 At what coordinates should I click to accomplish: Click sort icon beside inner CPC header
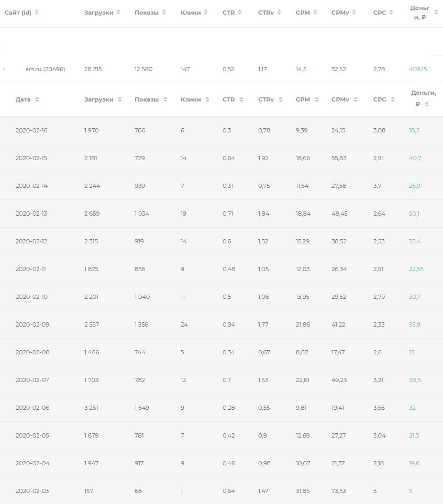click(x=393, y=99)
